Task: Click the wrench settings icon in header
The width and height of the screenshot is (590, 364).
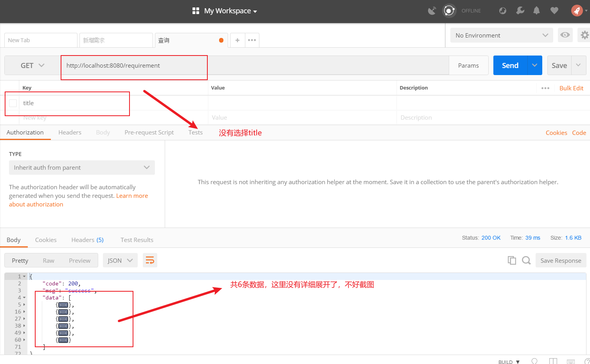Action: [520, 11]
